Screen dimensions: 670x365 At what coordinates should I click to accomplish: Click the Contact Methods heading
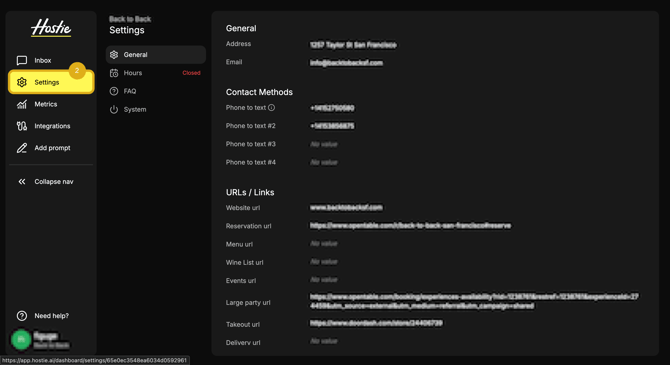tap(259, 92)
